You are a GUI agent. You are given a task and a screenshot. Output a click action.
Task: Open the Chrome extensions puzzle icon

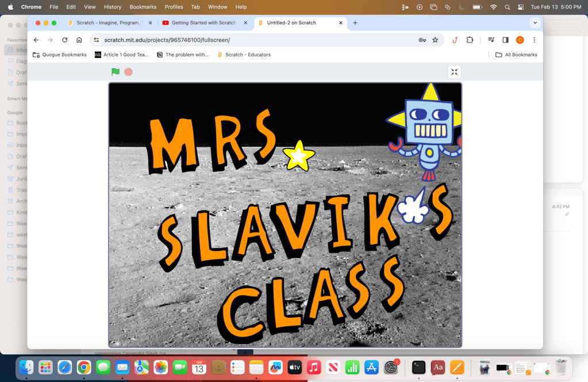tap(470, 40)
